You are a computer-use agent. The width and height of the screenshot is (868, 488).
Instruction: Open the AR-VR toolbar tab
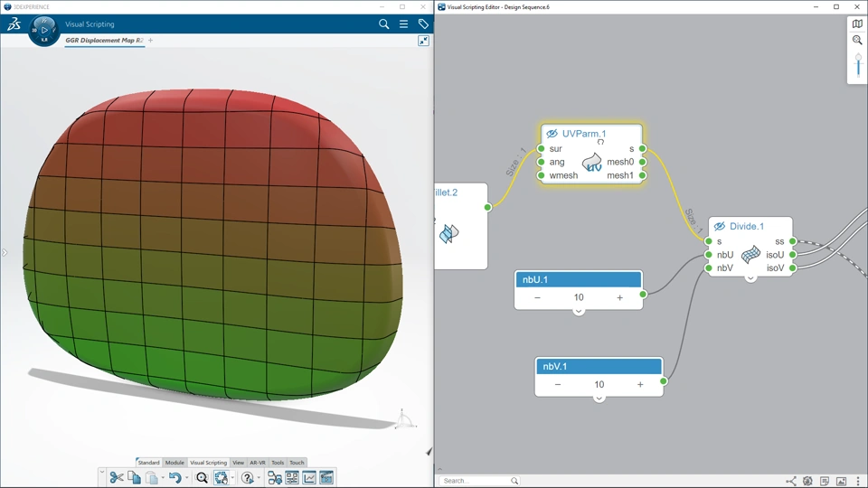[258, 463]
